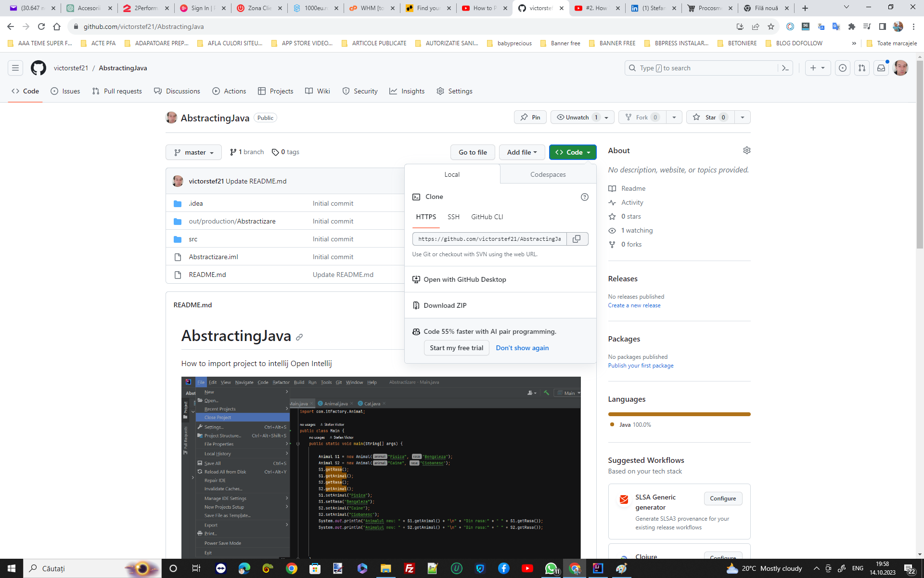924x578 pixels.
Task: Pin the AbstractingJava repository
Action: click(530, 117)
